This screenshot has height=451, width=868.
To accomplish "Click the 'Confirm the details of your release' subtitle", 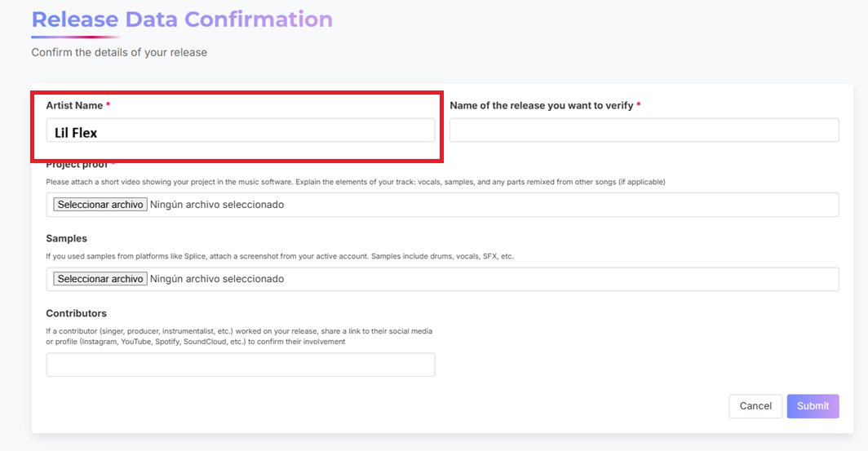I will pos(119,52).
